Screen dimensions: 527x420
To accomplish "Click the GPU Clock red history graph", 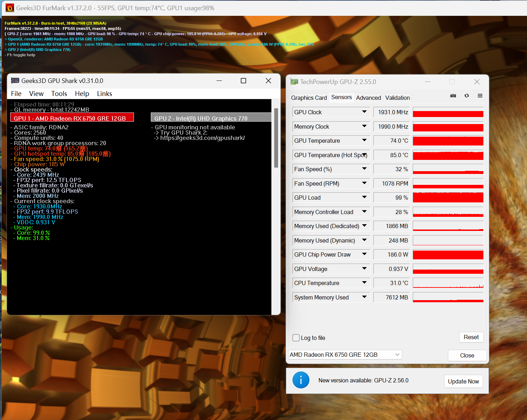I will click(x=448, y=112).
